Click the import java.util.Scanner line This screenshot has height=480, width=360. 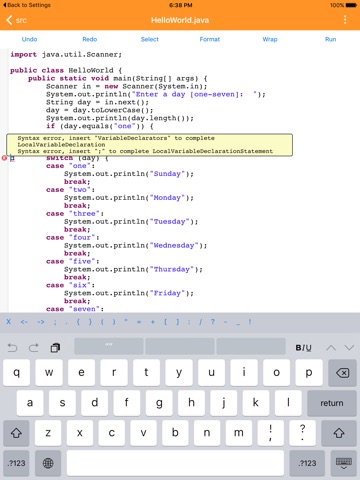[66, 54]
